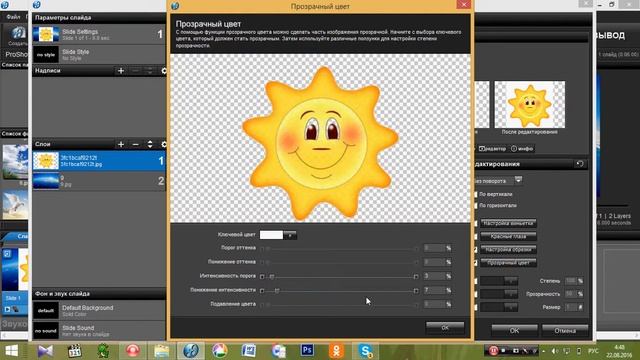Open the green dragon taskbar icon
The height and width of the screenshot is (360, 640).
tap(104, 351)
